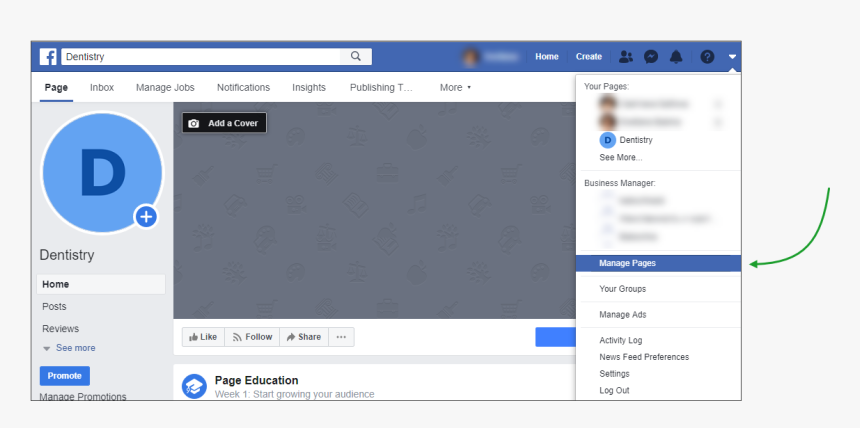Open Reviews in left sidebar

60,329
